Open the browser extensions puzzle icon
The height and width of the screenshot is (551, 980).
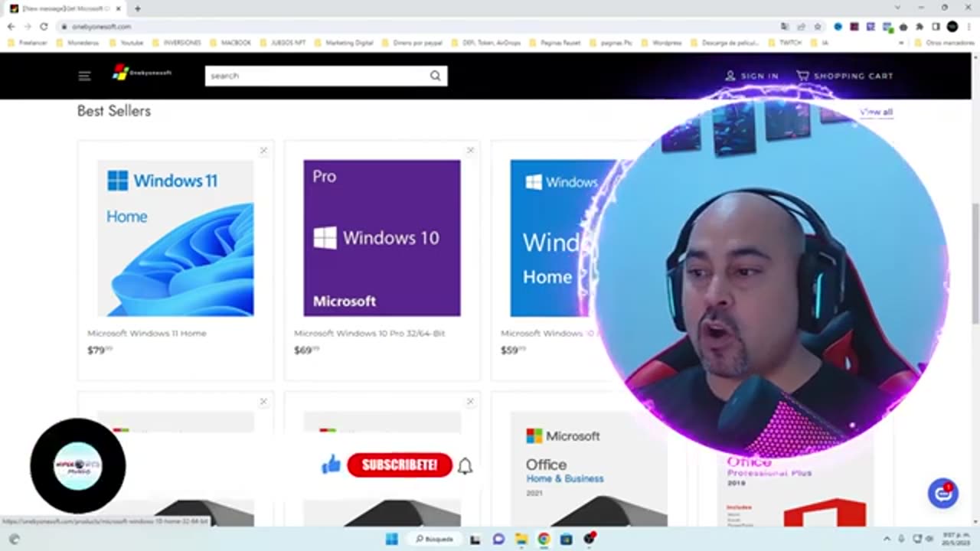920,26
